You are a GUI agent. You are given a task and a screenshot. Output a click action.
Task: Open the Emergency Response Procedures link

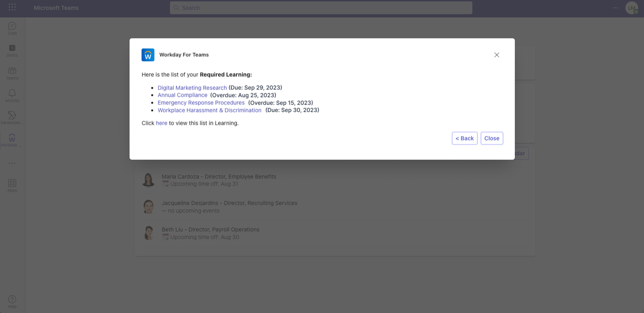tap(201, 103)
